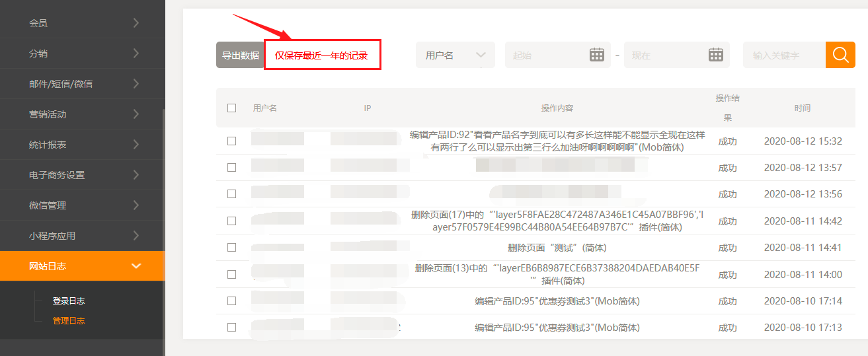
Task: Select checkbox for 删除页面"测试" row
Action: (231, 248)
